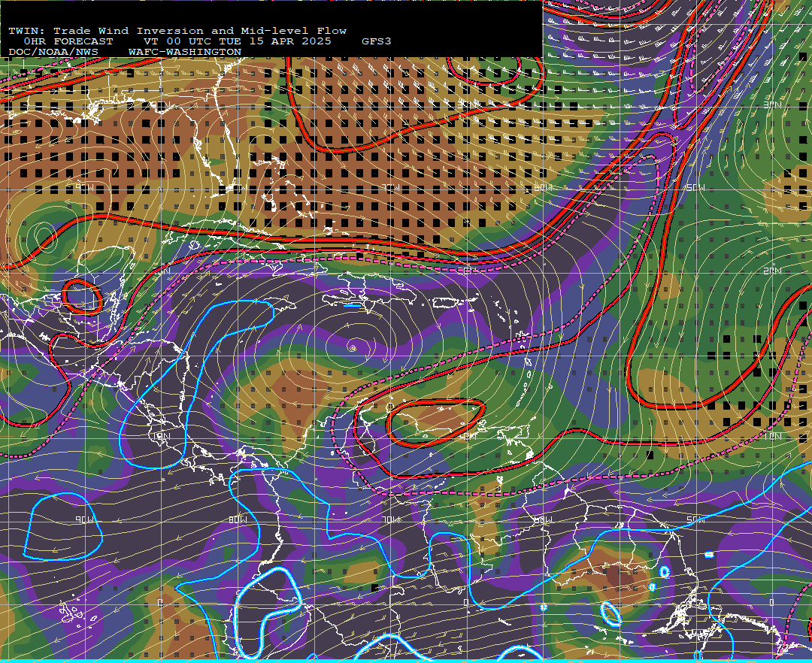Select the "WAFC-WASHINGTON" label
The image size is (812, 663).
tap(185, 53)
